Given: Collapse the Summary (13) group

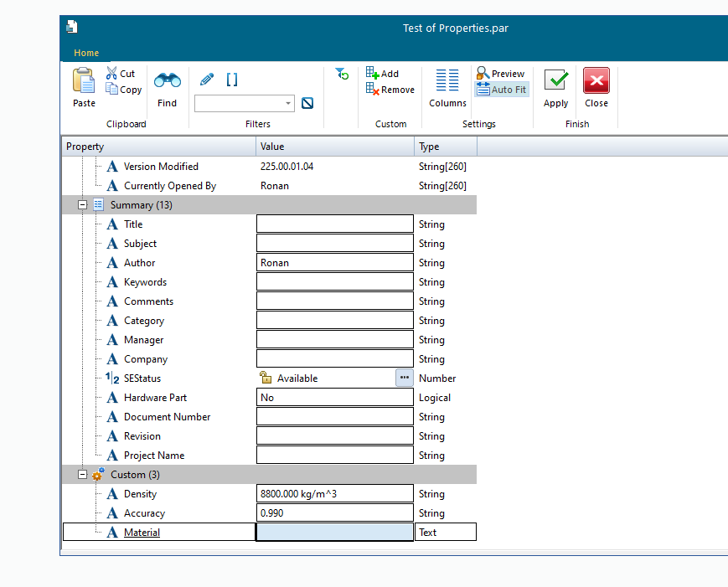Looking at the screenshot, I should pyautogui.click(x=83, y=205).
